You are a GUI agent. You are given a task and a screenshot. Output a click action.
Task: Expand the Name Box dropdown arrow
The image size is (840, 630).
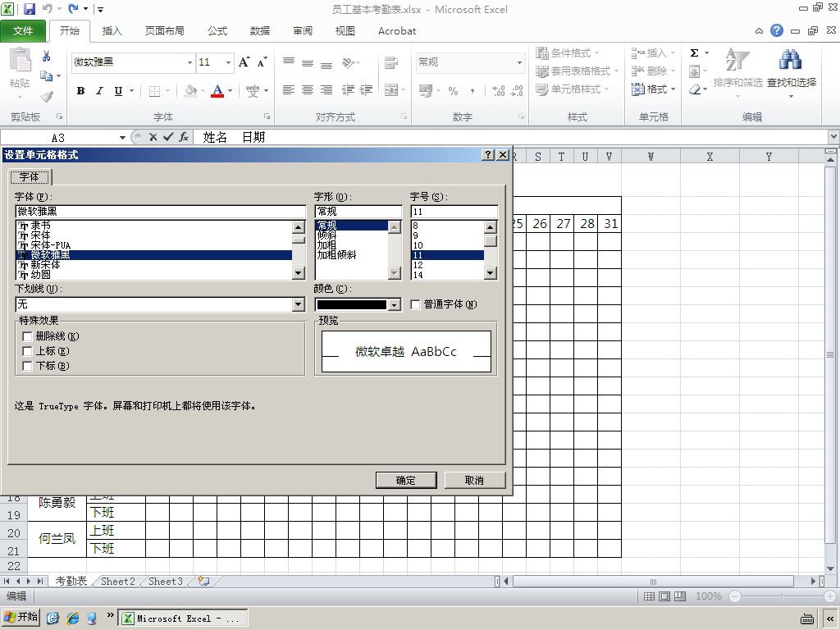coord(122,138)
